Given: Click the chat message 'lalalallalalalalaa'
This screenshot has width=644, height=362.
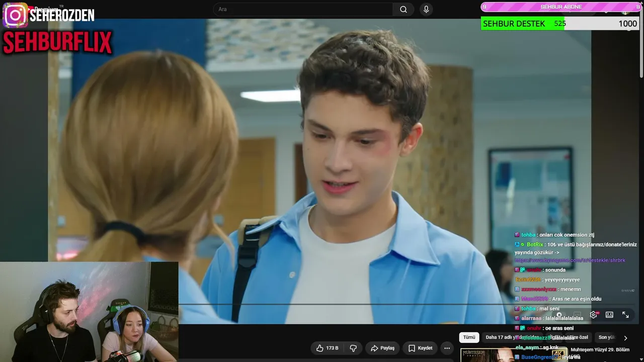Looking at the screenshot, I should (x=564, y=318).
